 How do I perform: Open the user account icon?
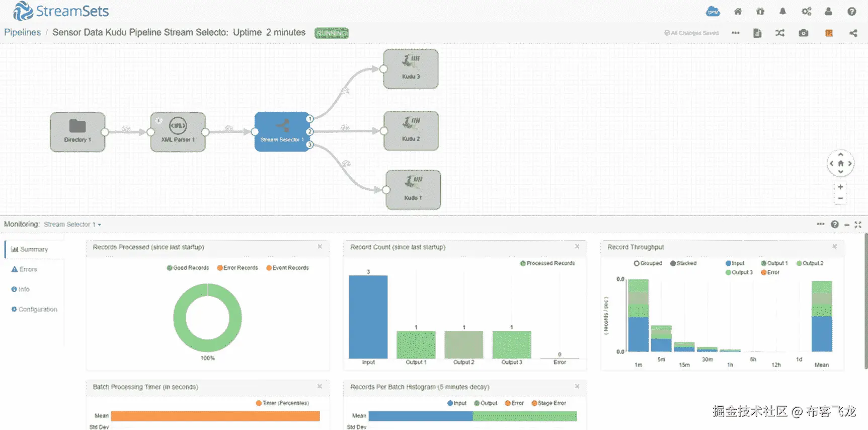[828, 12]
